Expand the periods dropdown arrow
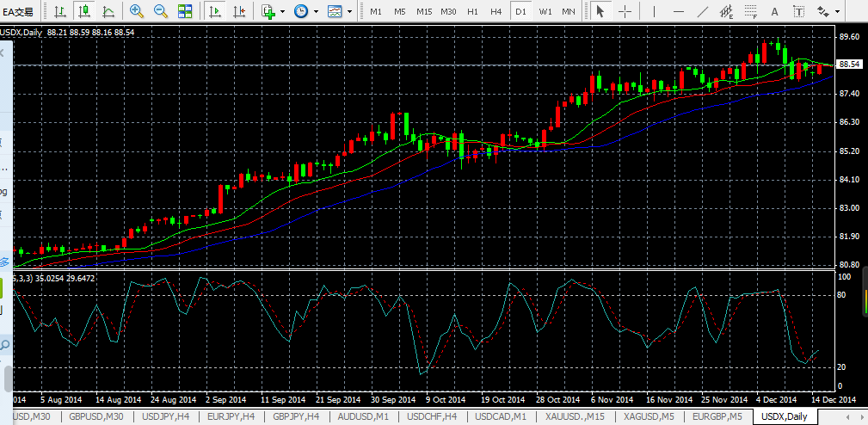The height and width of the screenshot is (425, 868). tap(316, 11)
